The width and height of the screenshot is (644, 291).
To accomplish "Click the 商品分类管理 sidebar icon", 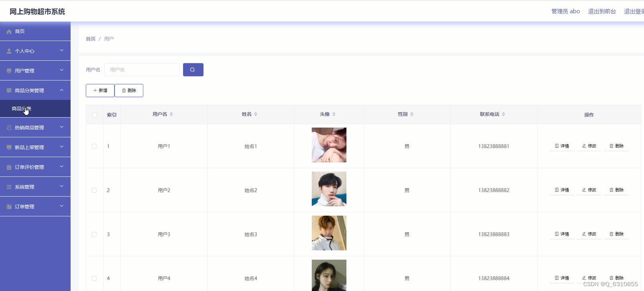I will tap(9, 90).
